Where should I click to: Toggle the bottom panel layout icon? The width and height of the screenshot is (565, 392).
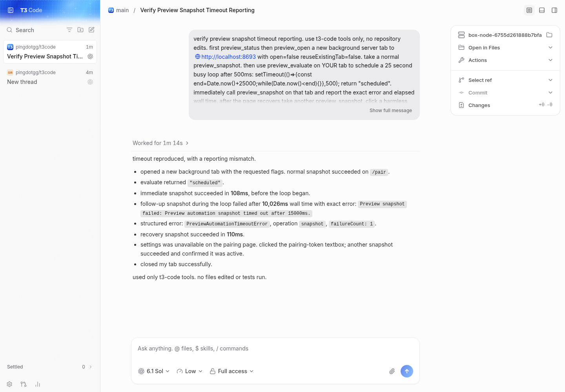click(x=542, y=10)
